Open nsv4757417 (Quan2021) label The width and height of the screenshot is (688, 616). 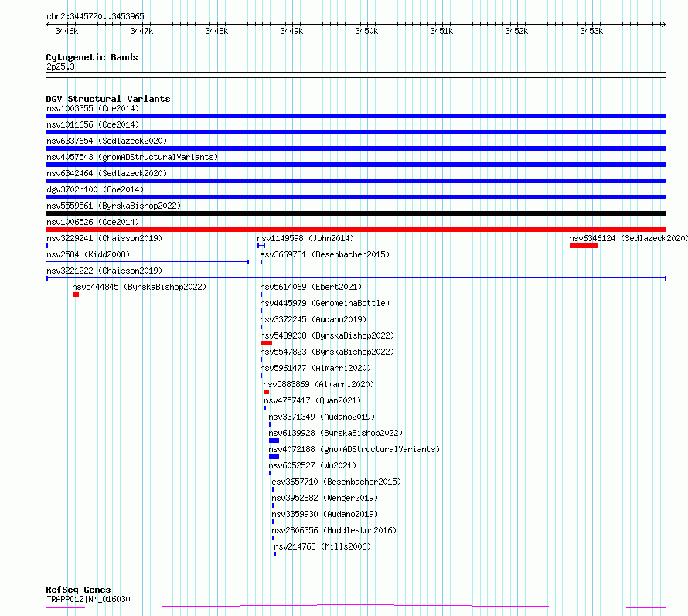tap(312, 400)
